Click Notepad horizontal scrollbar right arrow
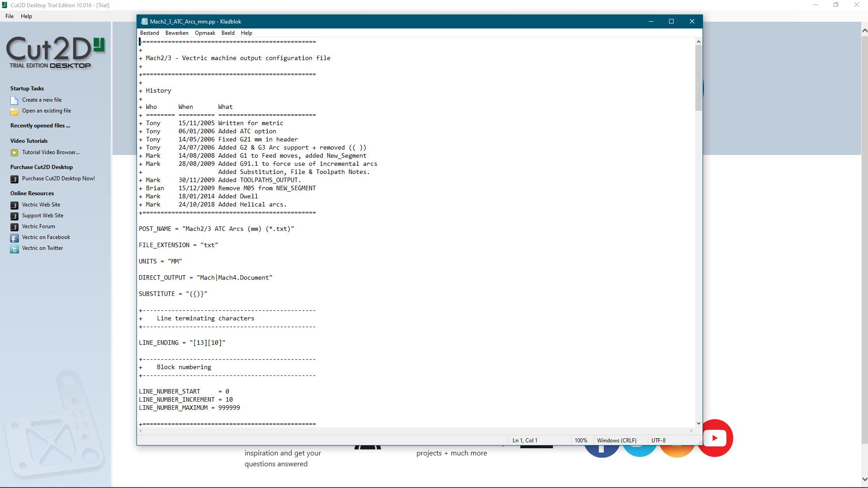Viewport: 868px width, 488px height. pos(691,431)
